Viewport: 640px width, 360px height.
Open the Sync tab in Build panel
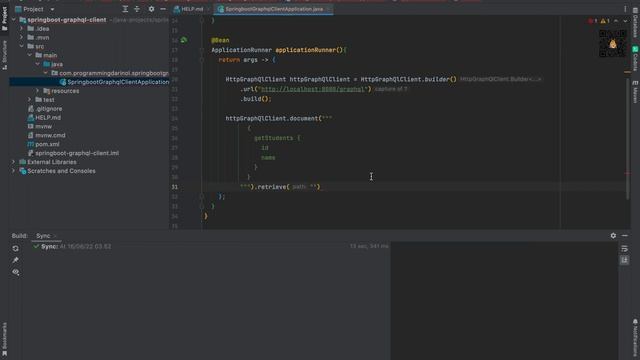(43, 236)
